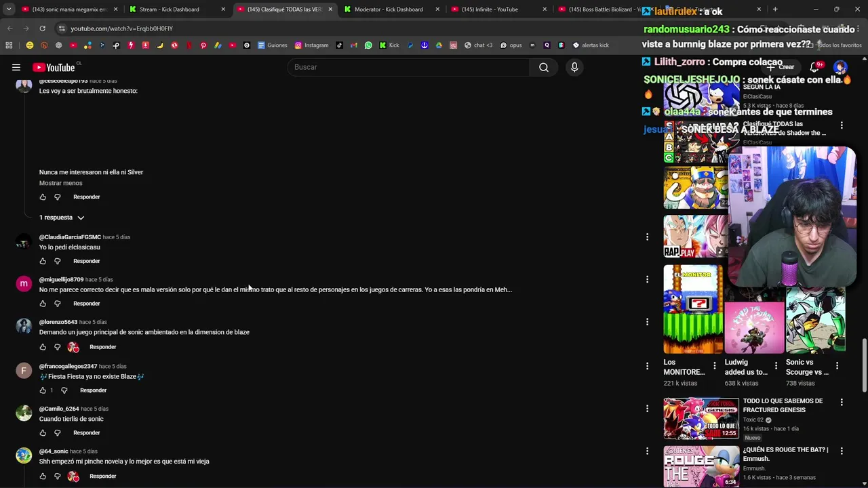Open @miguellijo8709's channel link
This screenshot has width=868, height=488.
tap(61, 279)
